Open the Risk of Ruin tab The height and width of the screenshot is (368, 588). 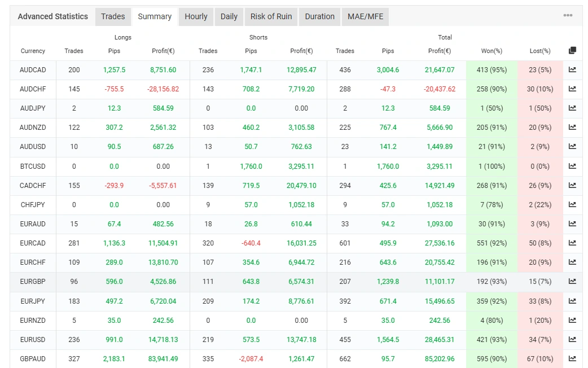tap(271, 16)
